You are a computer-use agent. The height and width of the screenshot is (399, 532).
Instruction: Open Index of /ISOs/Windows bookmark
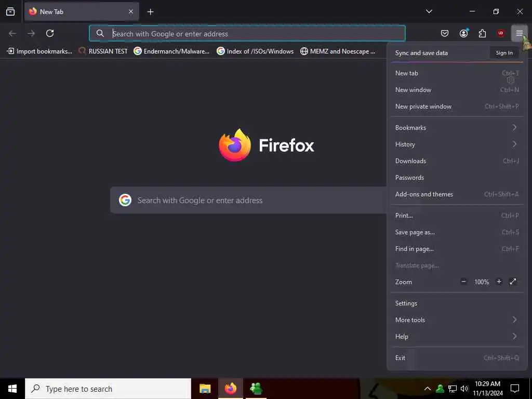tap(256, 51)
